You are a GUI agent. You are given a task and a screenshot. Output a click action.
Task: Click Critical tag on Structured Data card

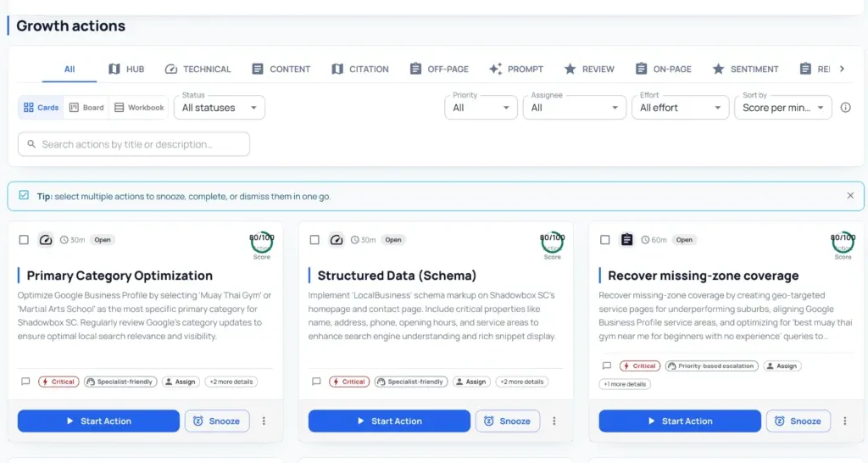coord(349,382)
